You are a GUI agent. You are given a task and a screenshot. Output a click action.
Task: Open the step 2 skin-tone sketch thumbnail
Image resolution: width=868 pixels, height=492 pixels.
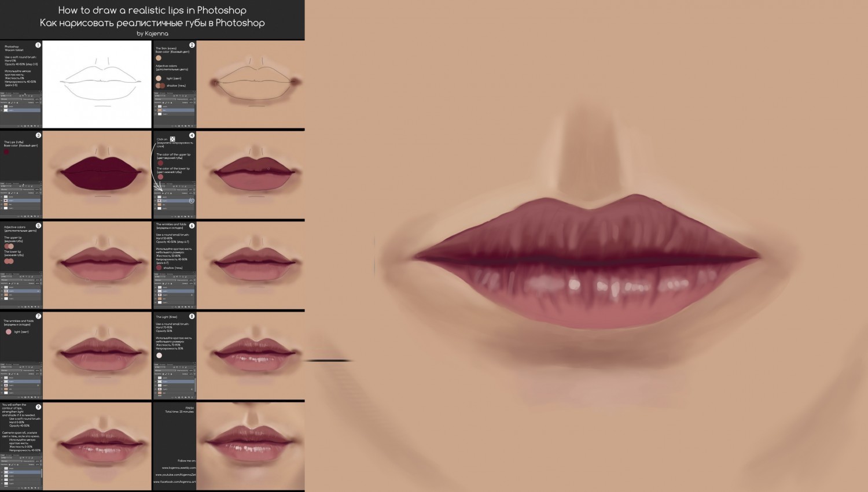pyautogui.click(x=251, y=84)
